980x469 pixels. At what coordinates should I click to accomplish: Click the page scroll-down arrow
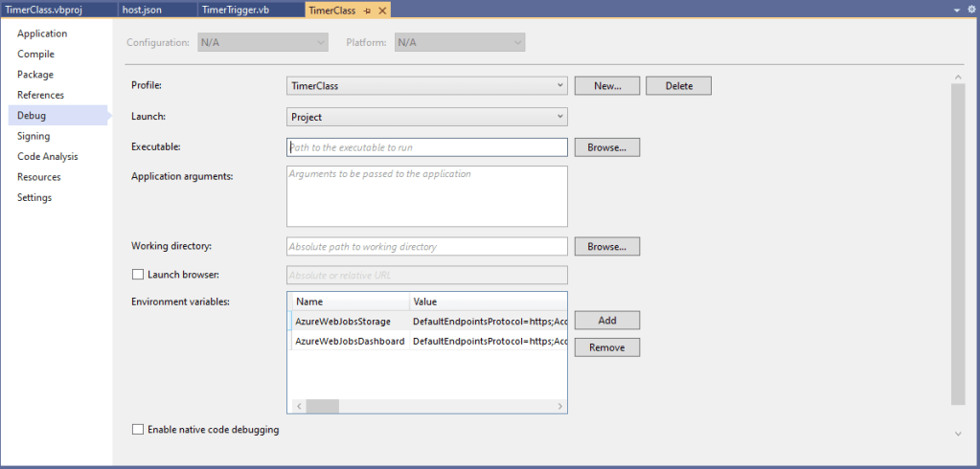958,434
